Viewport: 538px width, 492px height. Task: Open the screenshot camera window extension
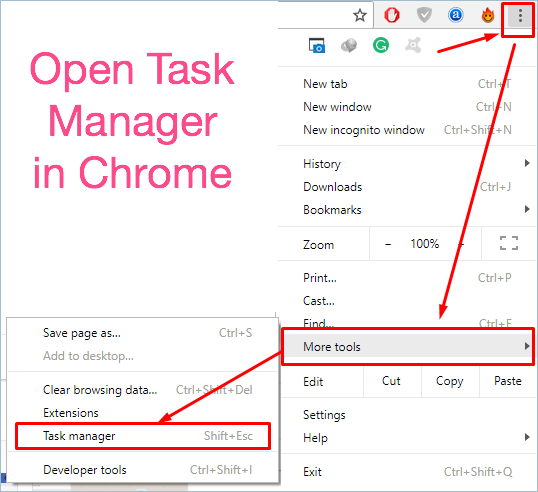coord(317,45)
